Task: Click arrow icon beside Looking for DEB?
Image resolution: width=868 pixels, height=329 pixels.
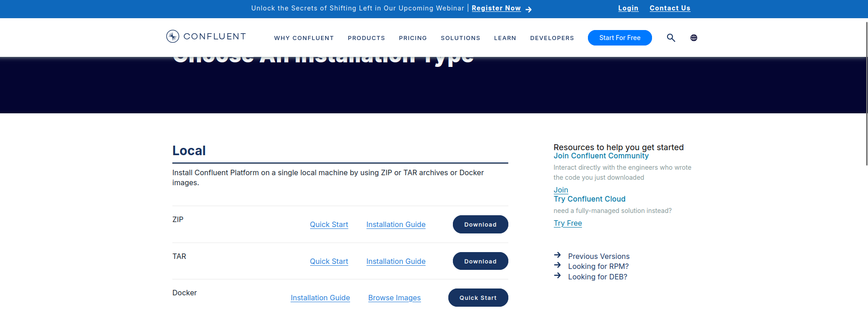Action: [x=557, y=275]
